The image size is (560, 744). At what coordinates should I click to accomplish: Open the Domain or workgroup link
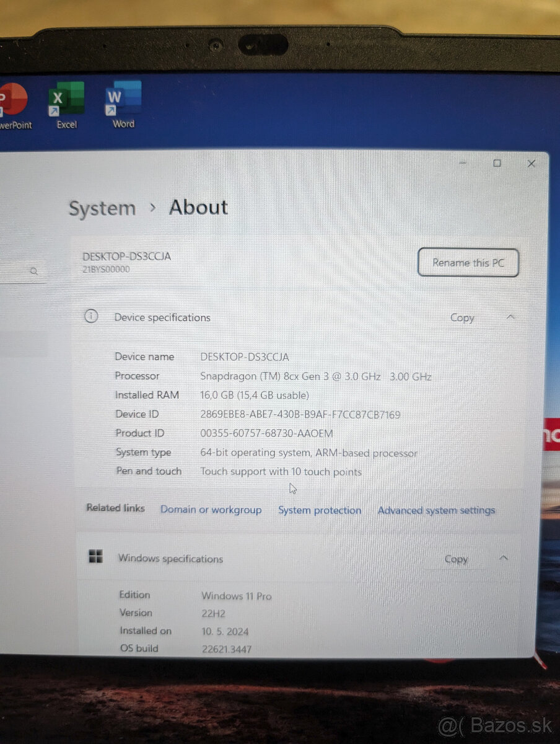(211, 510)
